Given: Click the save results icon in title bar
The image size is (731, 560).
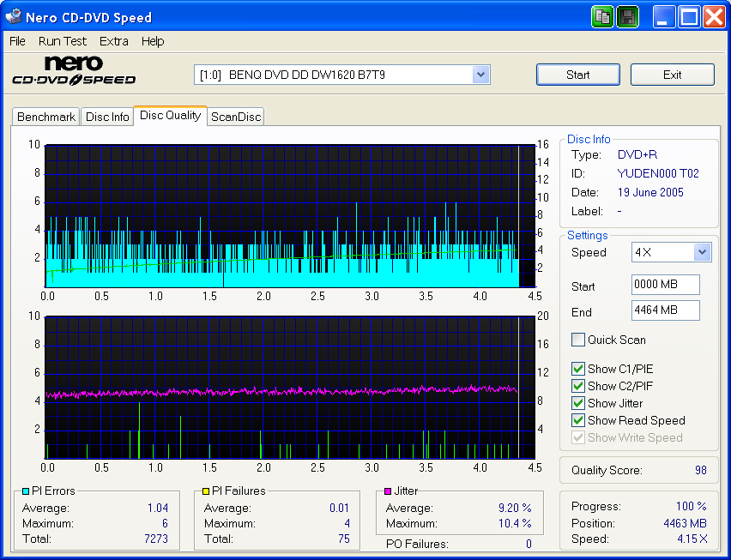Looking at the screenshot, I should coord(627,16).
